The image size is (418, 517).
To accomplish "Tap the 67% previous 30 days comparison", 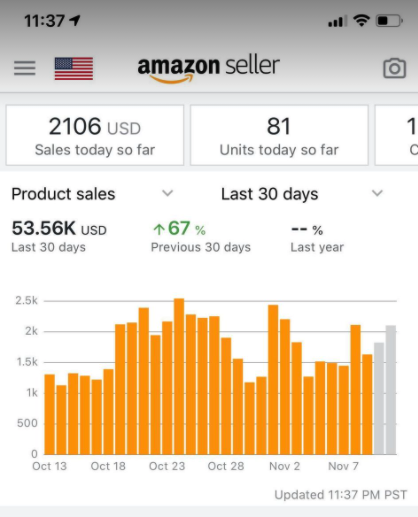I will [x=180, y=229].
